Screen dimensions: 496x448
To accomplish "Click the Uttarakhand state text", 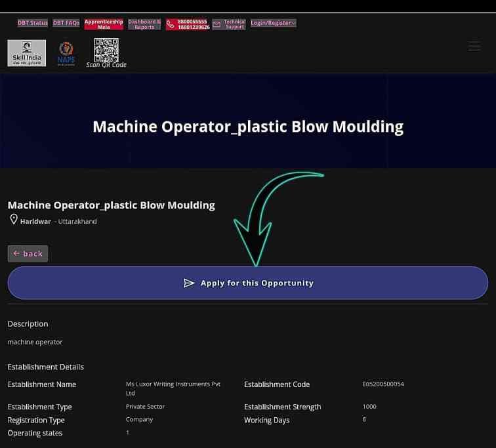I will tap(77, 221).
